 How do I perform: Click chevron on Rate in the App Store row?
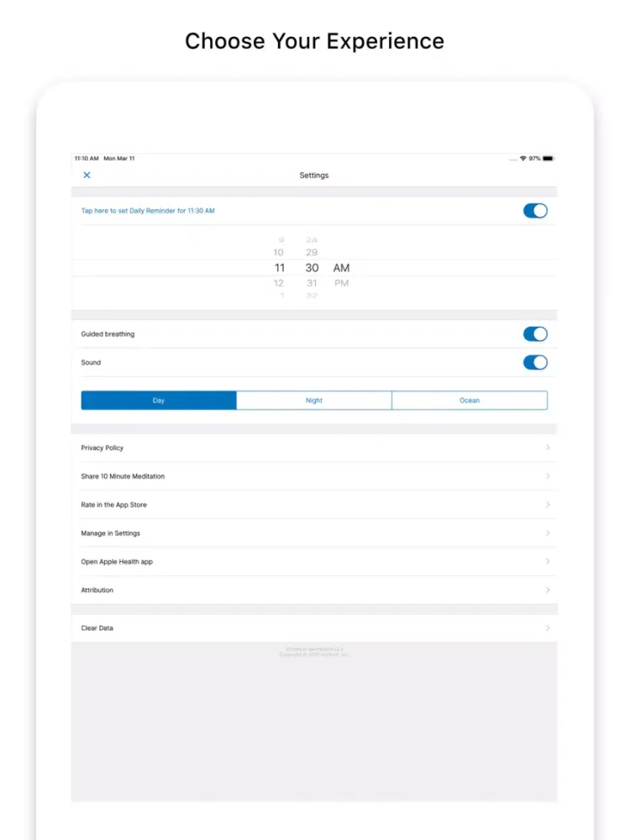548,504
